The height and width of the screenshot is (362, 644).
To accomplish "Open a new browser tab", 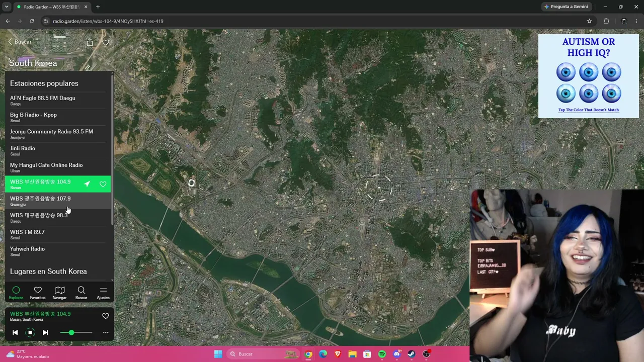I will [x=98, y=7].
